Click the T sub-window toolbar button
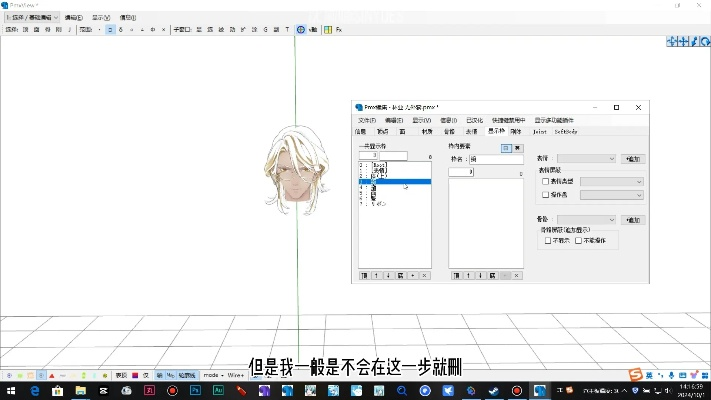Image resolution: width=711 pixels, height=400 pixels. [x=287, y=30]
